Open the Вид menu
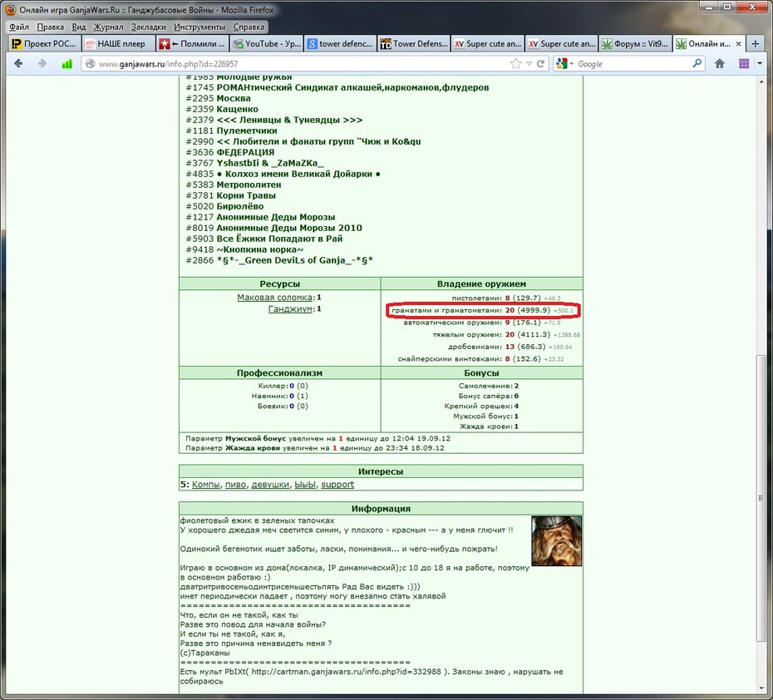 (x=79, y=27)
